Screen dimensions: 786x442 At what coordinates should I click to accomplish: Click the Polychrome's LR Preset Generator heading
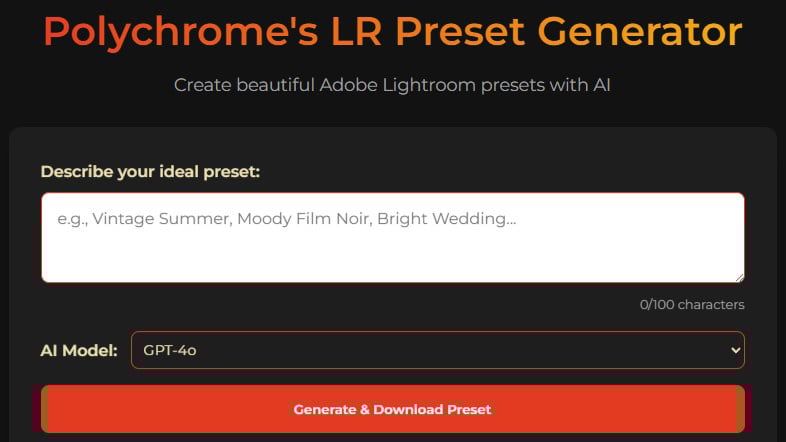tap(392, 32)
